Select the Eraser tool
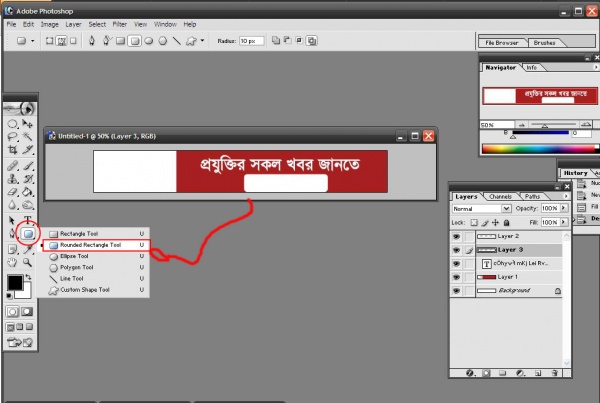This screenshot has height=403, width=600. click(12, 192)
